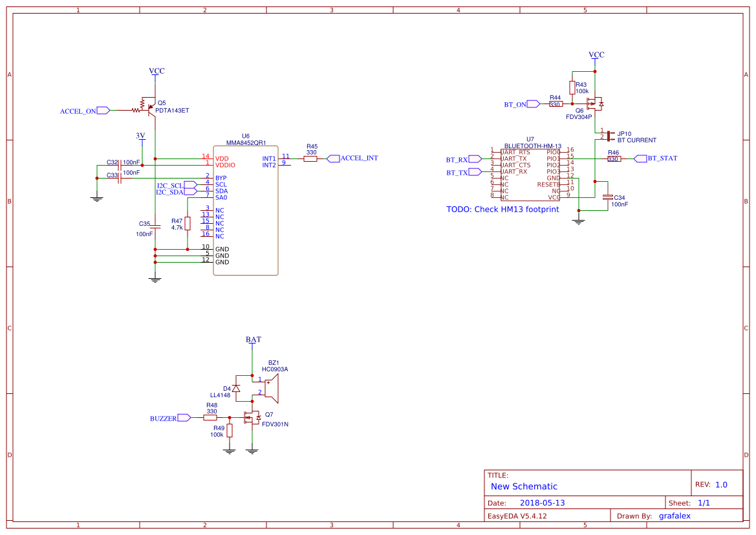Image resolution: width=756 pixels, height=535 pixels.
Task: Click the EasyEDA V5.4.12 label
Action: [x=517, y=516]
